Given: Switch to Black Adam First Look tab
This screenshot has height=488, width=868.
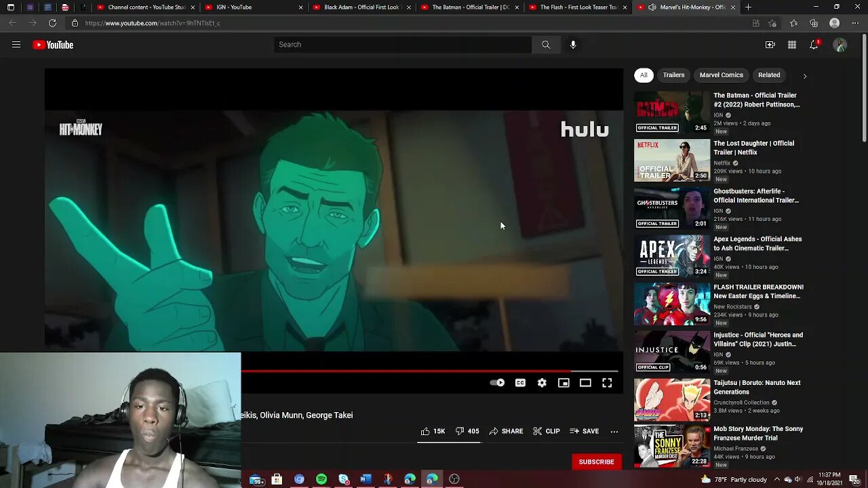Looking at the screenshot, I should pyautogui.click(x=362, y=7).
